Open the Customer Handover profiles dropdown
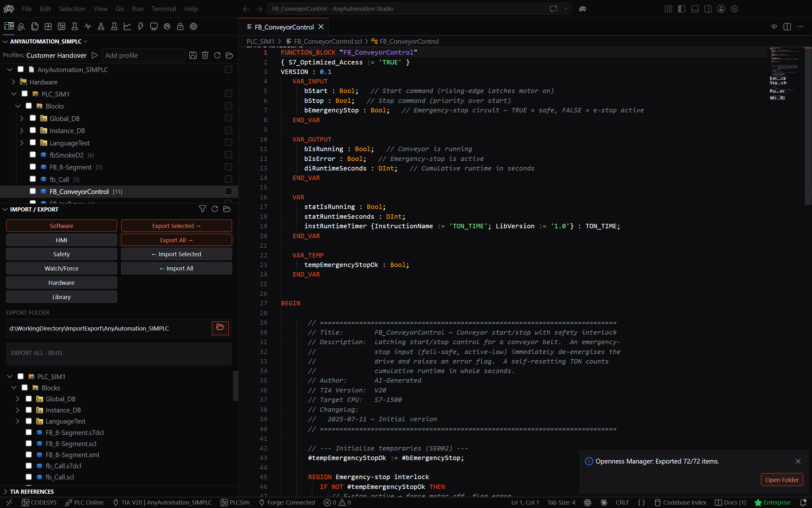 pos(56,55)
